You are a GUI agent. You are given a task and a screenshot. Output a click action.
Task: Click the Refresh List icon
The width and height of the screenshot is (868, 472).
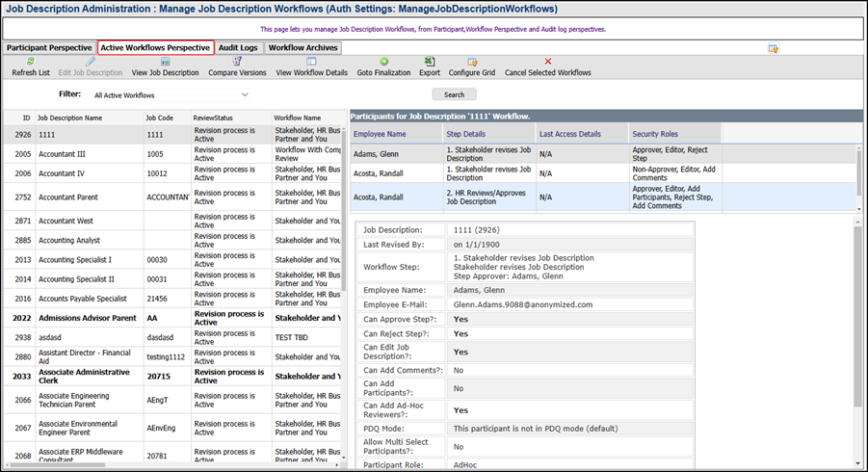[x=31, y=62]
